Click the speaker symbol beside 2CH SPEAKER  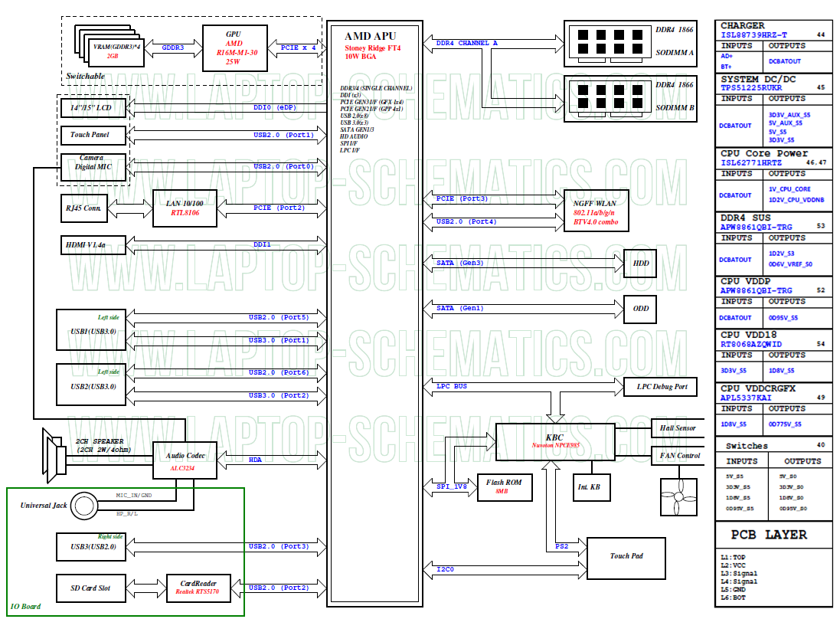click(x=54, y=456)
